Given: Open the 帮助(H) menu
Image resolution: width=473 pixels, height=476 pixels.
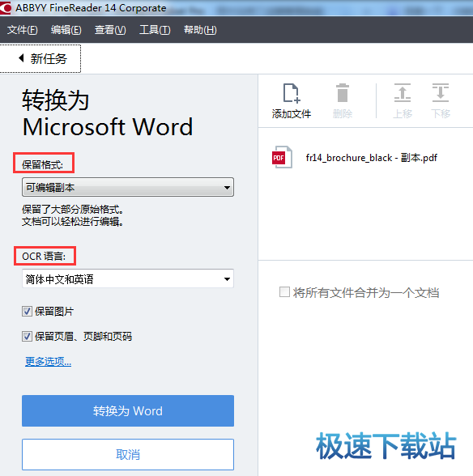Looking at the screenshot, I should [200, 30].
